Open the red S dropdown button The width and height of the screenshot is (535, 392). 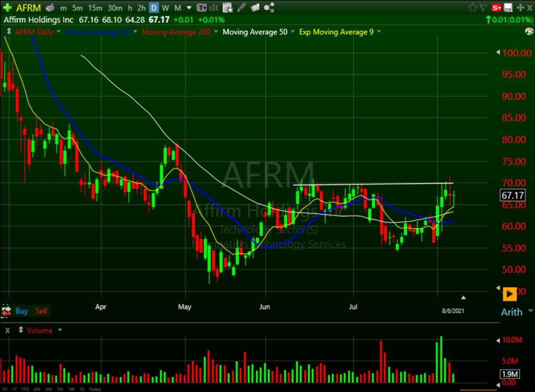pos(496,7)
